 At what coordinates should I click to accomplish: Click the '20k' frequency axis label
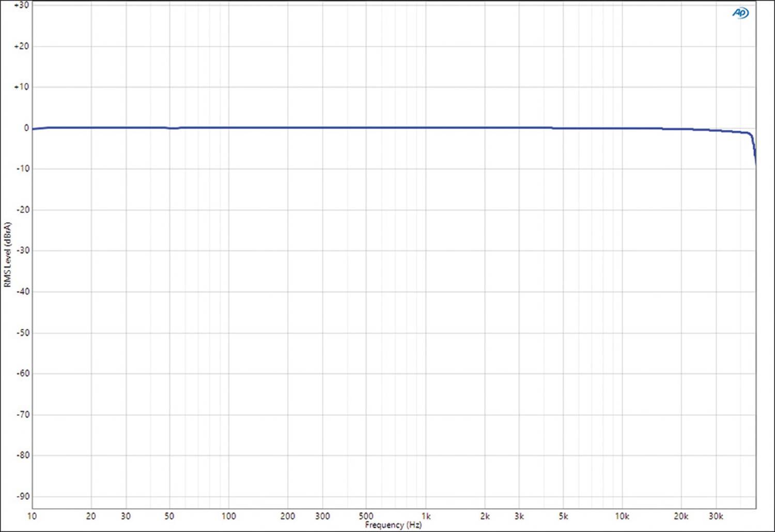[681, 516]
